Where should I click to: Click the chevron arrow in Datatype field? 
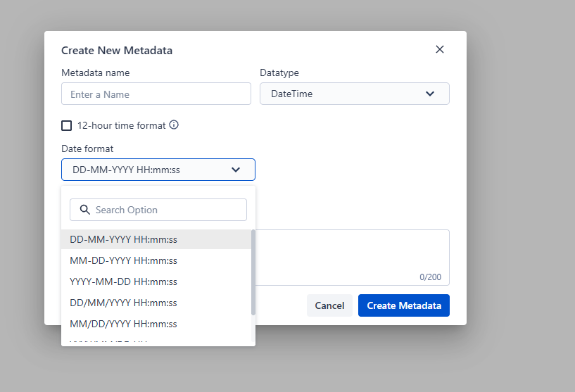point(430,94)
